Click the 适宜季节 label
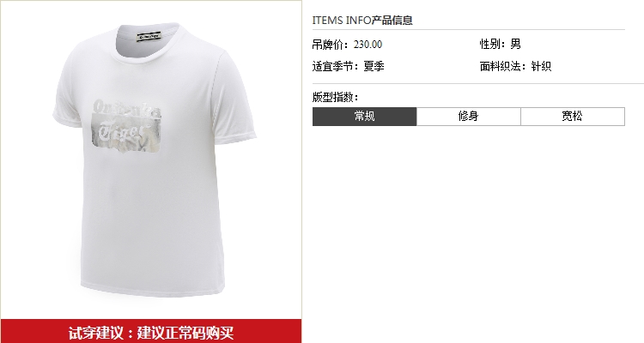This screenshot has height=343, width=644. [x=335, y=66]
